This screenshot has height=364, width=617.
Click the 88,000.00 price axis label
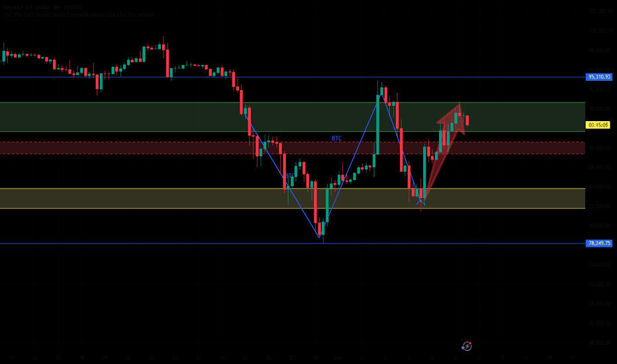[x=600, y=148]
